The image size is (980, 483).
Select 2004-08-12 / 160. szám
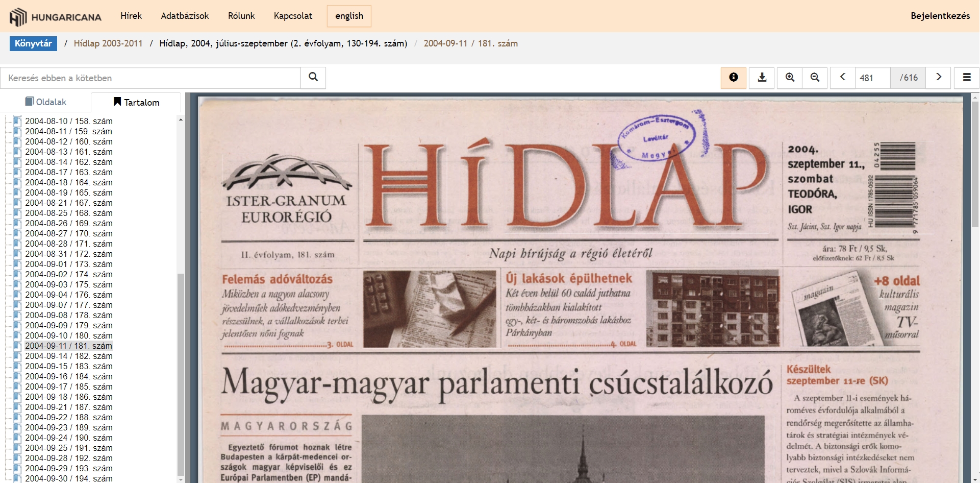[x=69, y=141]
